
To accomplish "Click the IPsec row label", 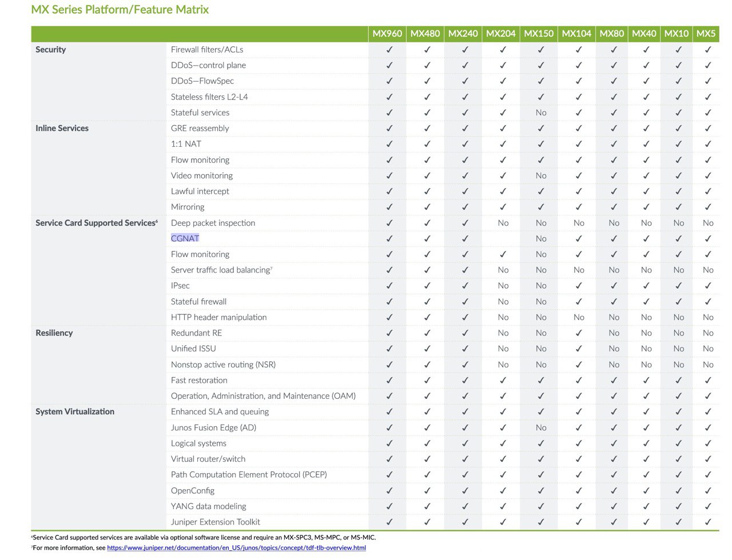I will (x=180, y=286).
